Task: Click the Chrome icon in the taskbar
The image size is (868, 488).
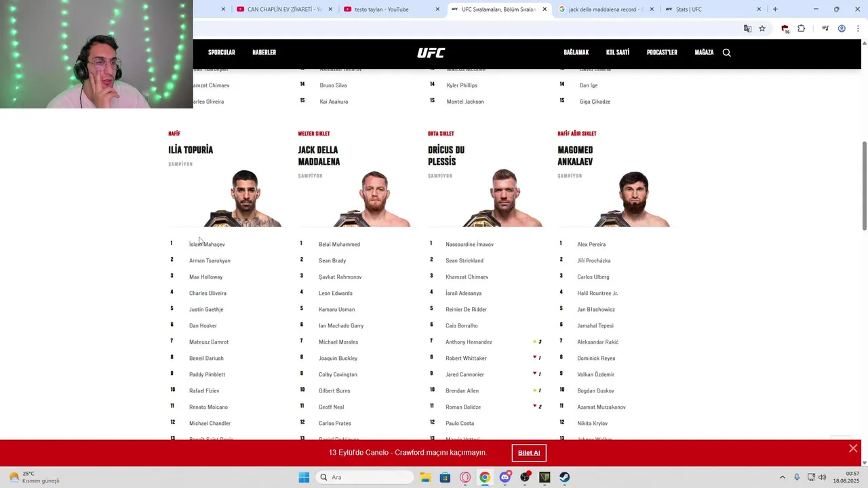Action: pos(485,477)
